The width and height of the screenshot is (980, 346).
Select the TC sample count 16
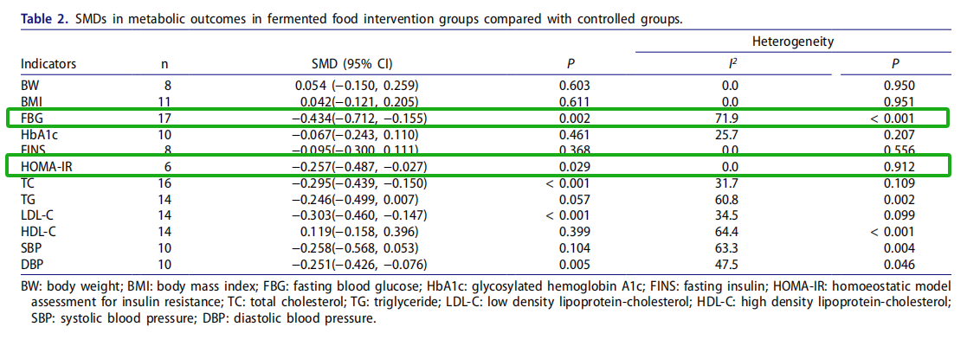pos(165,183)
